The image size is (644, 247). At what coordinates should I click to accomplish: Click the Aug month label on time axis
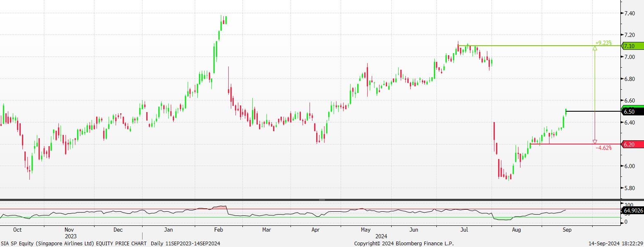[x=516, y=230]
